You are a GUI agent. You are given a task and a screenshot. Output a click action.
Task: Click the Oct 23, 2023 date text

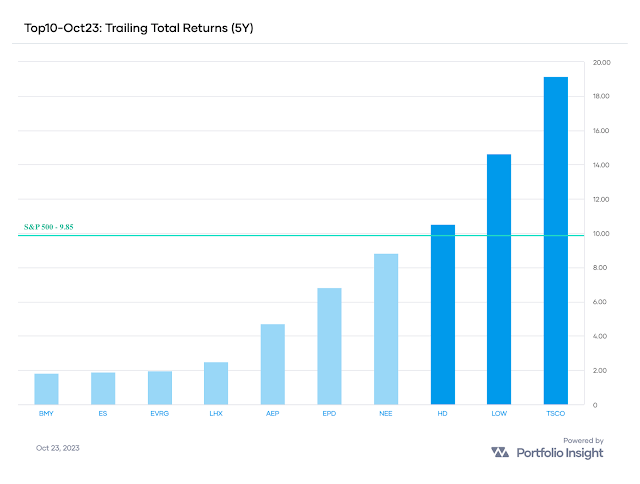[57, 447]
